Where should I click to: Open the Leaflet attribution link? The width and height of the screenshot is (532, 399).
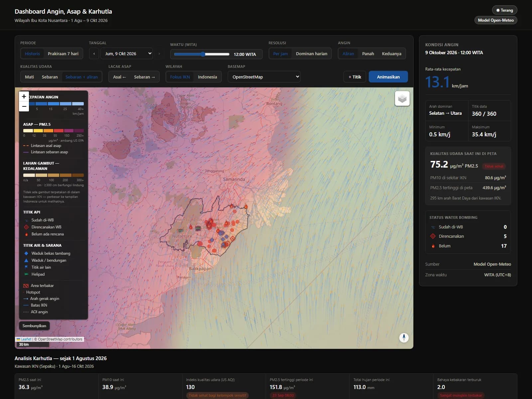[26, 339]
